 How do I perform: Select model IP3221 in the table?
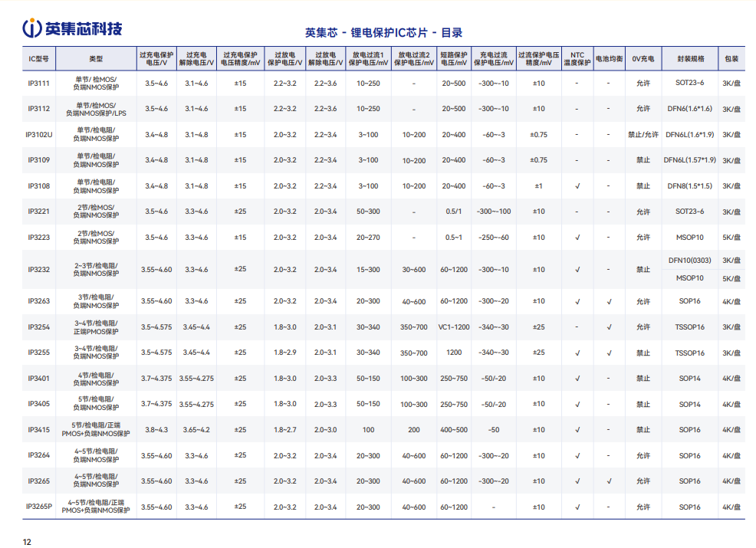[38, 212]
